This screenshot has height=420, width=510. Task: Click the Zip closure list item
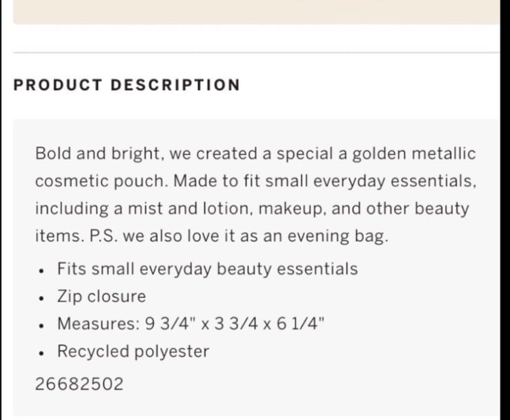[x=101, y=297]
